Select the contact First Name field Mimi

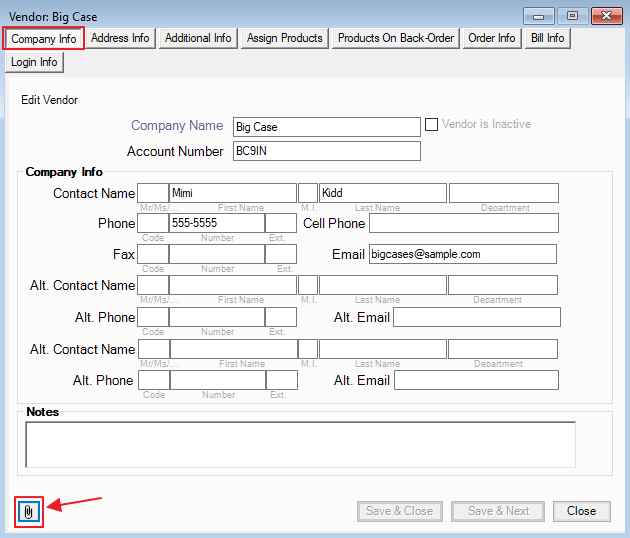[x=232, y=193]
